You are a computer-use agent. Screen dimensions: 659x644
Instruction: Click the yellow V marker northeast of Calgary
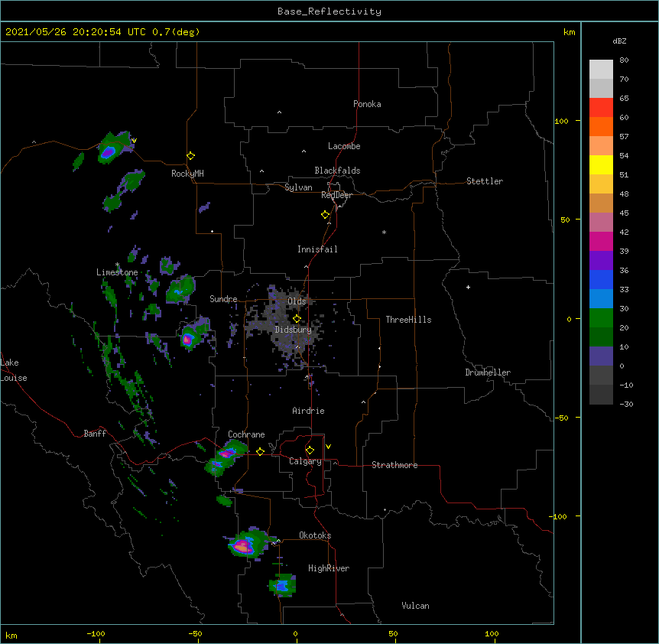(328, 447)
